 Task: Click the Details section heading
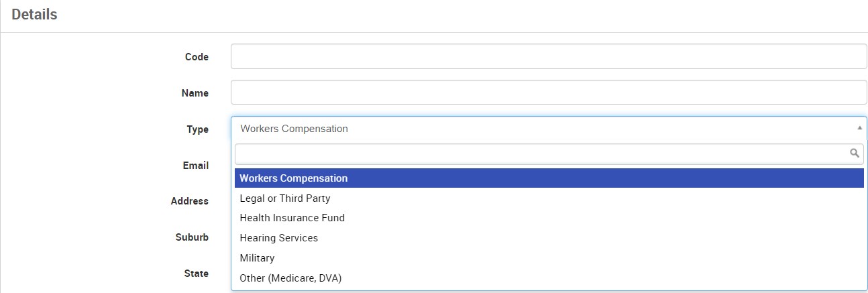pyautogui.click(x=34, y=15)
